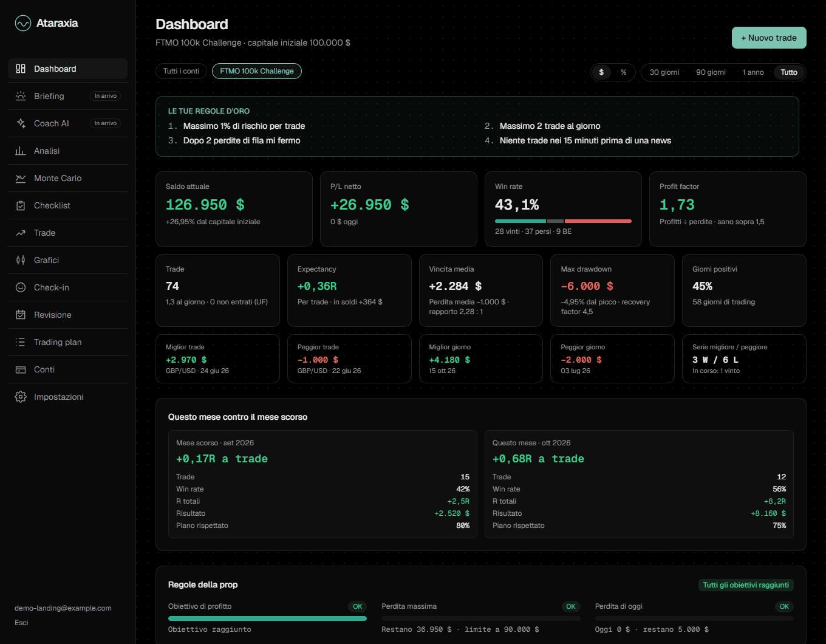Click the Nuovo trade button

point(769,38)
